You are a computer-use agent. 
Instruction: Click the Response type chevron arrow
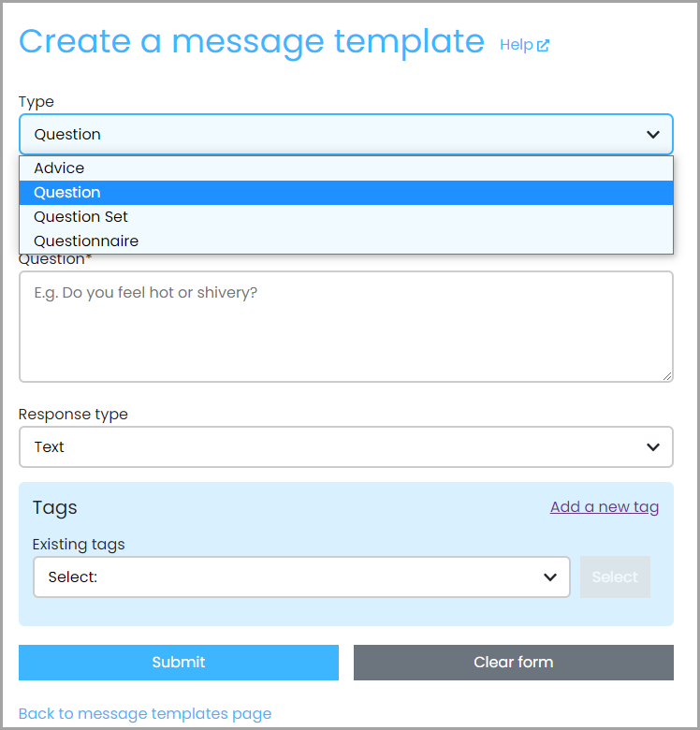(653, 447)
